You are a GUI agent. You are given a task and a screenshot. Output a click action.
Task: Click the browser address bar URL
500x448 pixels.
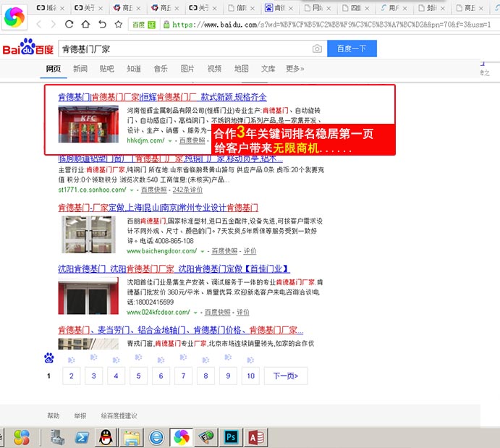coord(331,25)
